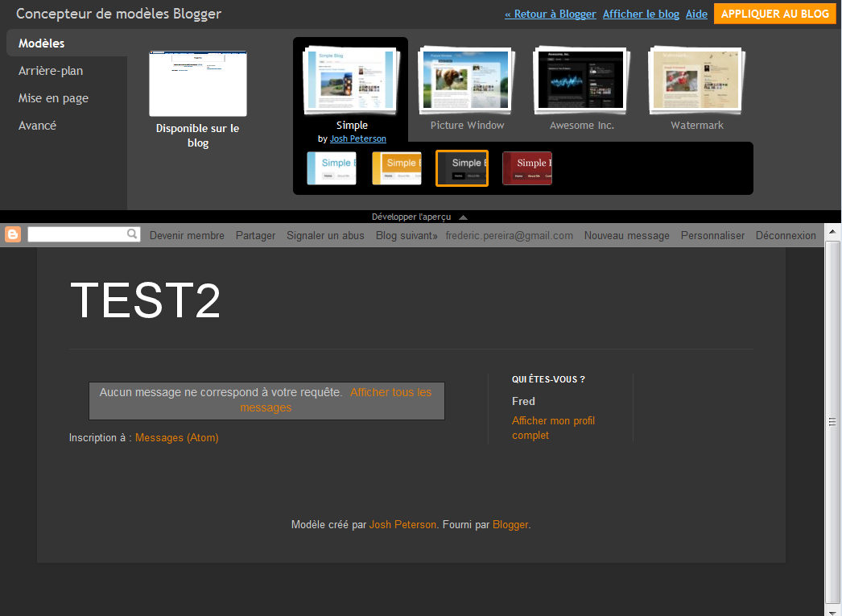Image resolution: width=842 pixels, height=616 pixels.
Task: Click the Blogger logo icon in navbar
Action: point(12,234)
